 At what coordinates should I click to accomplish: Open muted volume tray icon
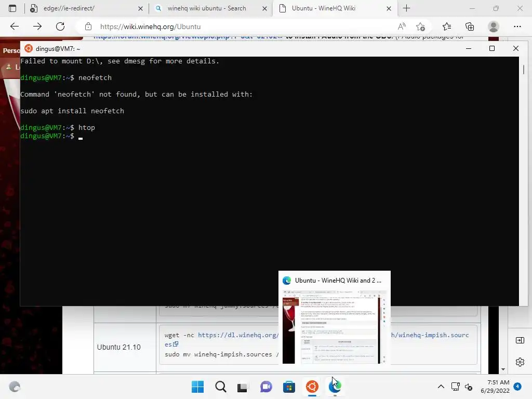[x=469, y=387]
